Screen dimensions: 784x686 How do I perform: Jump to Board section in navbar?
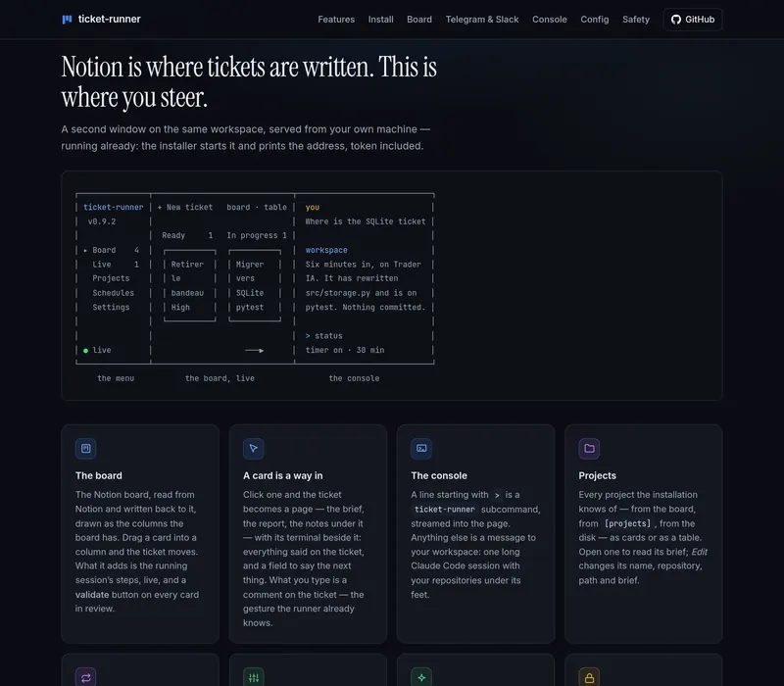[x=419, y=20]
